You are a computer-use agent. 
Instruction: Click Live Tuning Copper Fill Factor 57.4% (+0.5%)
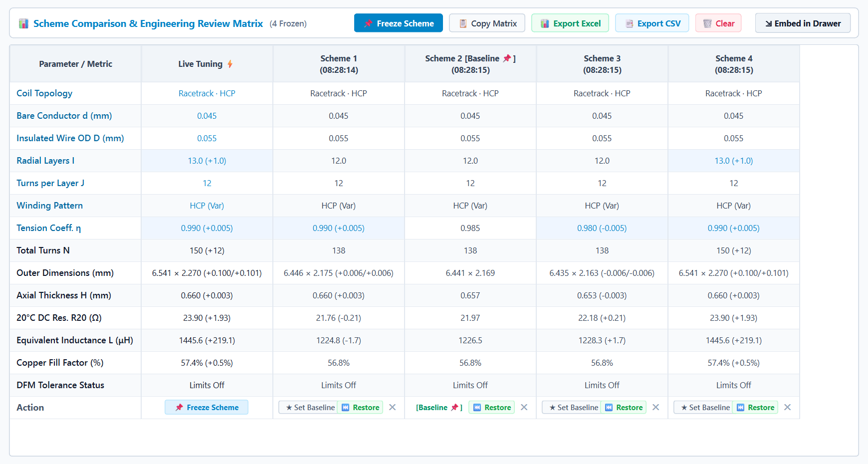pos(207,363)
